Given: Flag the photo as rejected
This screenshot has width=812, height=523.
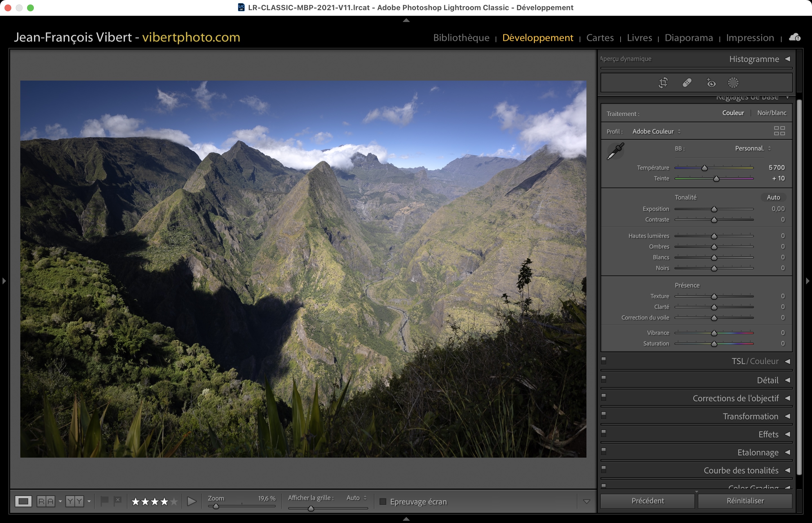Looking at the screenshot, I should 118,500.
